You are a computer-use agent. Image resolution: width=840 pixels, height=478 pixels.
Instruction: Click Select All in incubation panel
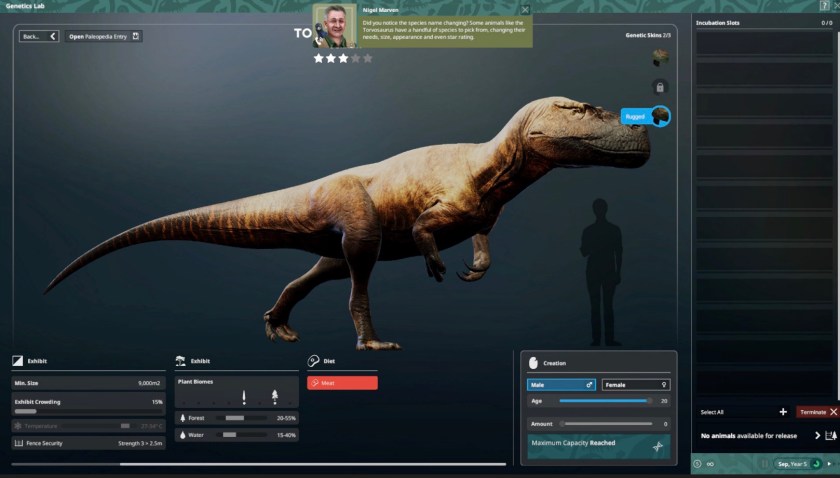712,412
